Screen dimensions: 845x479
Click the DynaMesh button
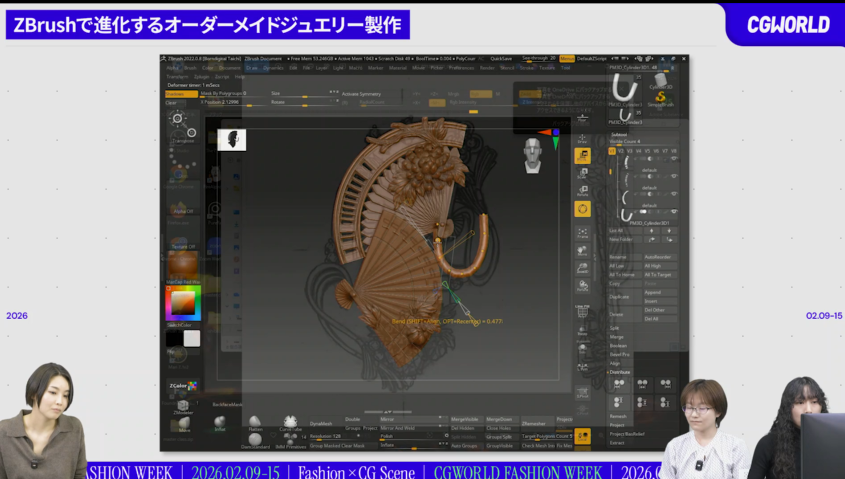pos(320,423)
